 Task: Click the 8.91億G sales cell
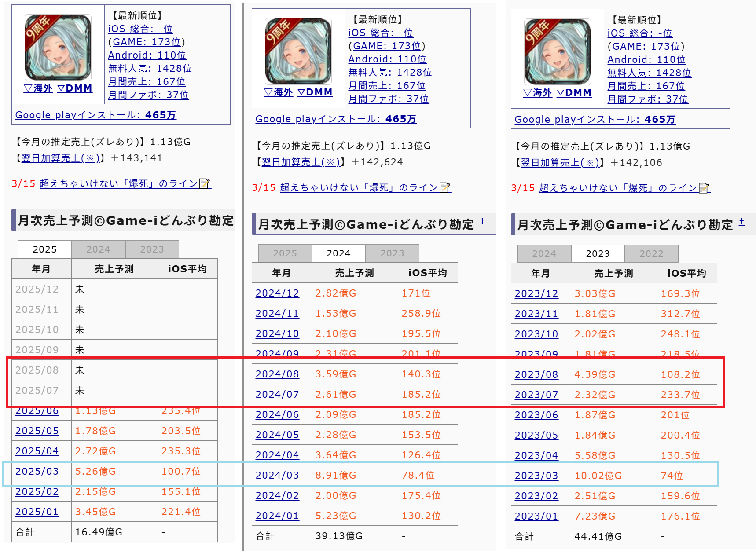tap(355, 475)
